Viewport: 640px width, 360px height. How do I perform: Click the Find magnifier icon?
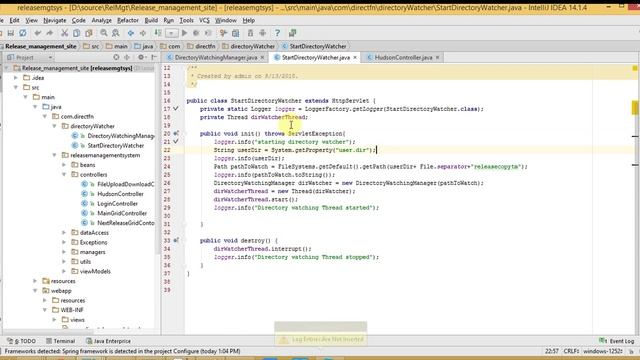pyautogui.click(x=104, y=33)
